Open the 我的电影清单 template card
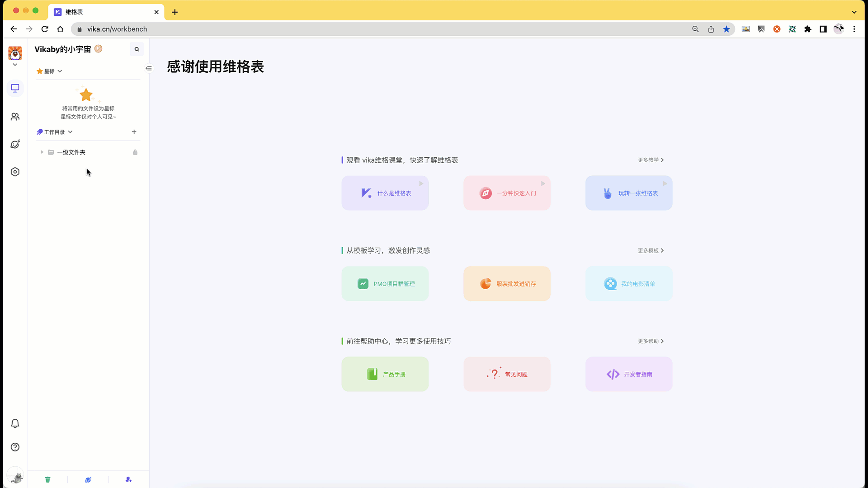The width and height of the screenshot is (868, 488). tap(629, 284)
